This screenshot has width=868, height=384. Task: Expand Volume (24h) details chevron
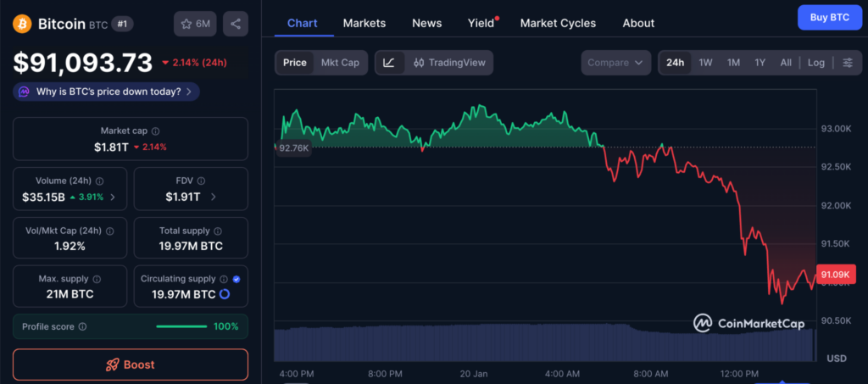pos(113,197)
